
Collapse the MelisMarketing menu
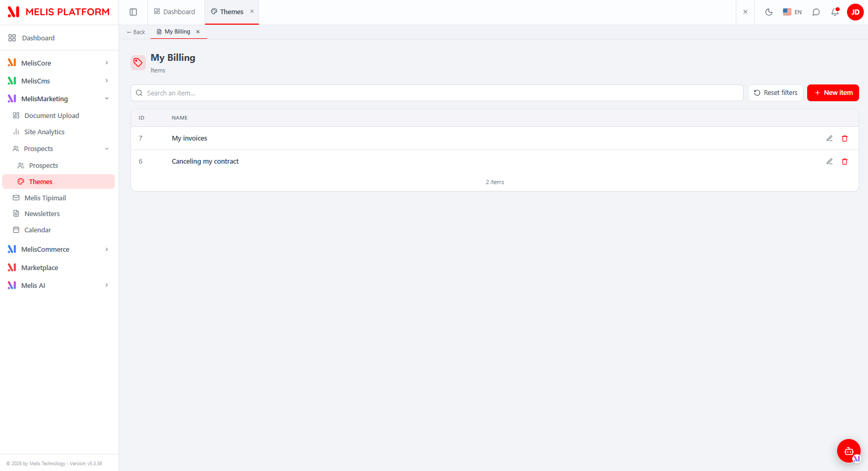point(59,99)
